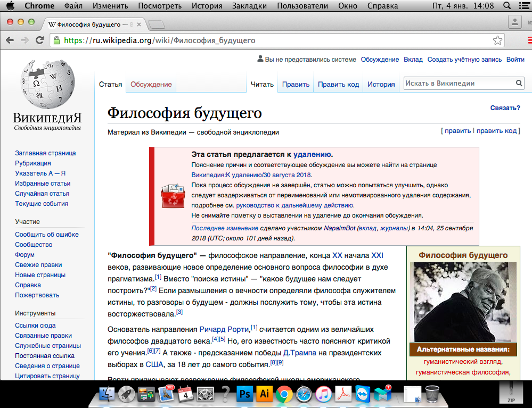
Task: Open Свежие правки in sidebar
Action: click(x=38, y=265)
